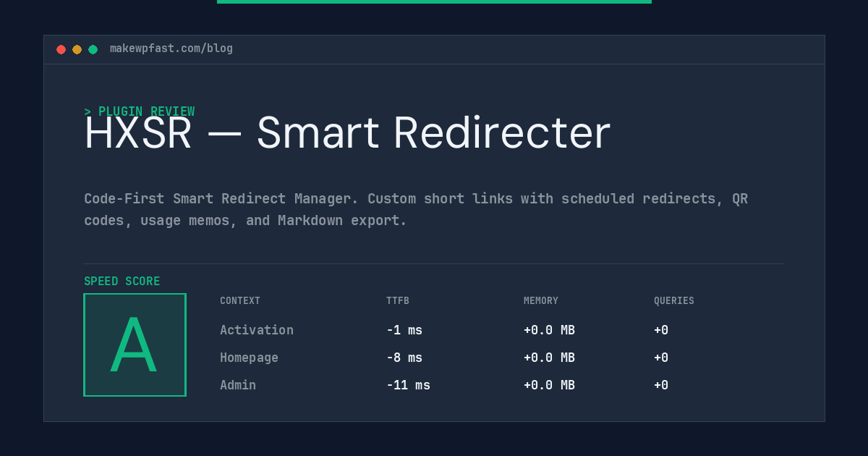Select the Activation row label

tap(257, 330)
